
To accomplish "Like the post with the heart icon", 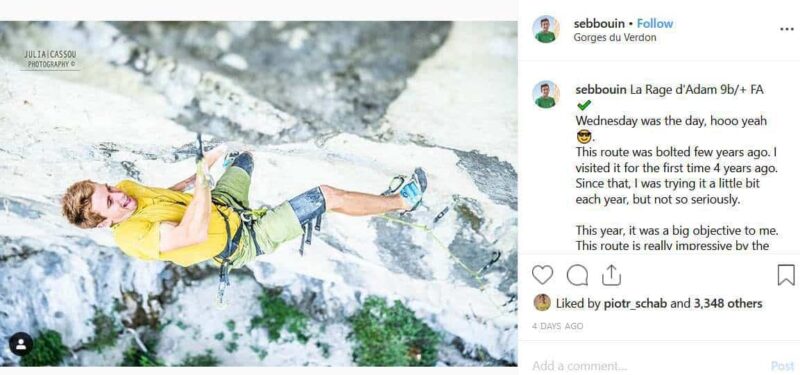I will point(542,275).
